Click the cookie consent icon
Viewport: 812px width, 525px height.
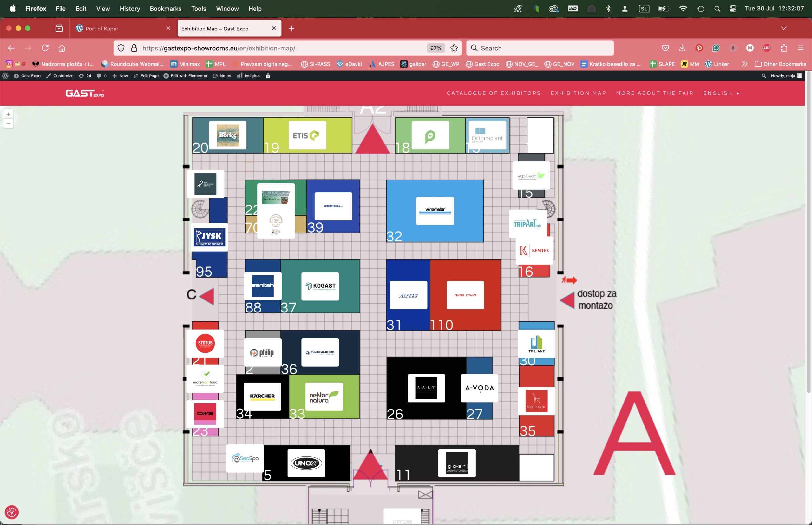click(x=12, y=512)
